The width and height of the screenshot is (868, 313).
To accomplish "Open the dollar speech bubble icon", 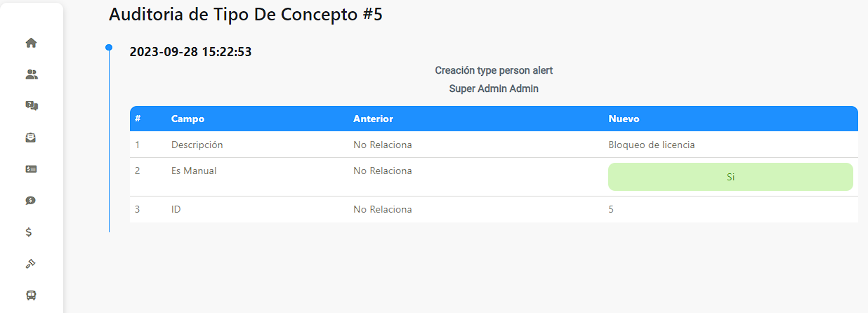I will click(31, 201).
